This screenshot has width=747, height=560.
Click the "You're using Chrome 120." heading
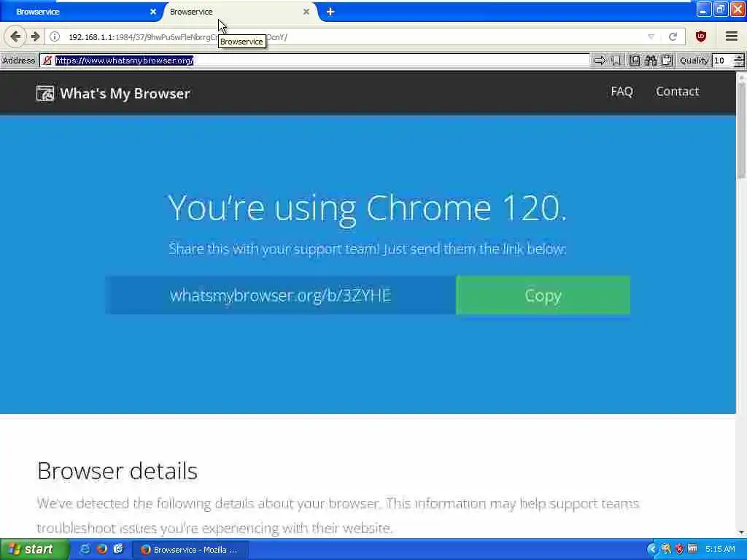pyautogui.click(x=368, y=209)
